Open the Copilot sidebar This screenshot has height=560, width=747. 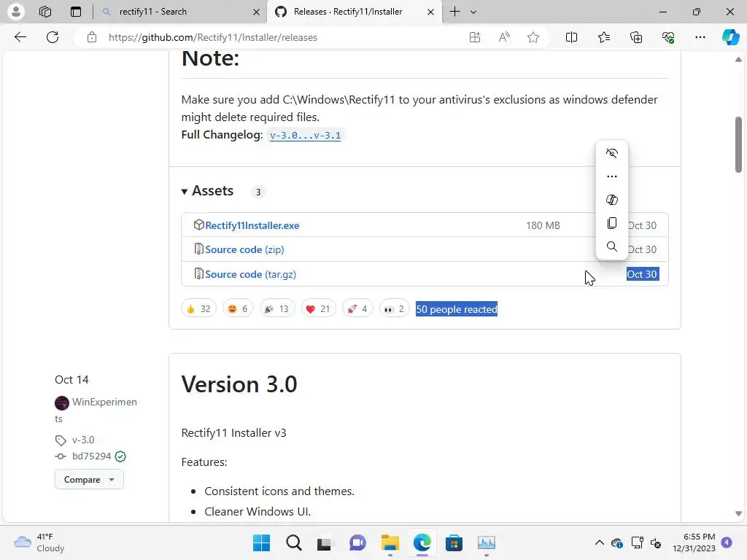pos(730,37)
